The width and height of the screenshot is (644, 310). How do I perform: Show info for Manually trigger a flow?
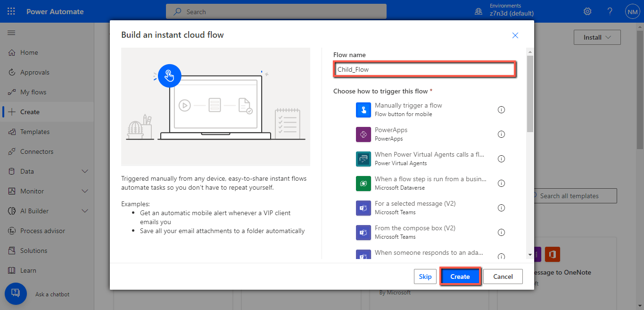pyautogui.click(x=502, y=109)
